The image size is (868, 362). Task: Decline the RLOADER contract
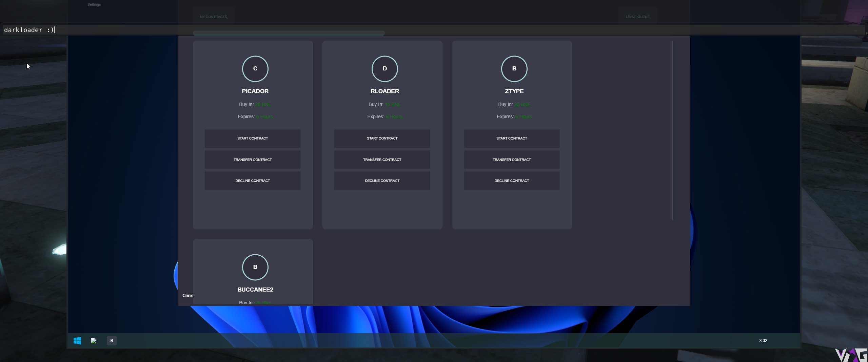[x=382, y=181]
